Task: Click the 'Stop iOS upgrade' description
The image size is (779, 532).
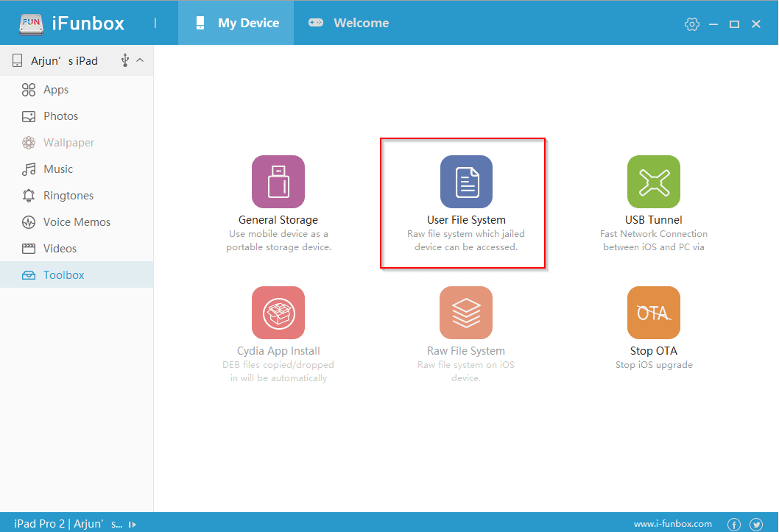Action: [x=654, y=365]
